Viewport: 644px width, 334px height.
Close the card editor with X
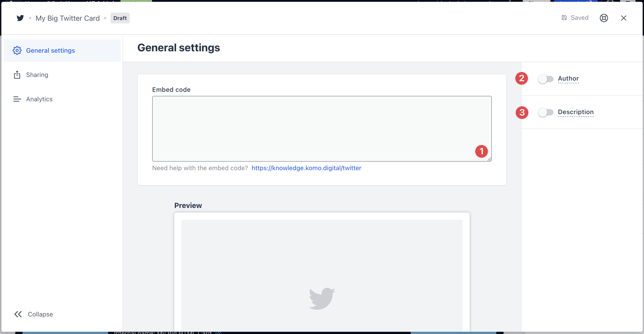coord(624,18)
